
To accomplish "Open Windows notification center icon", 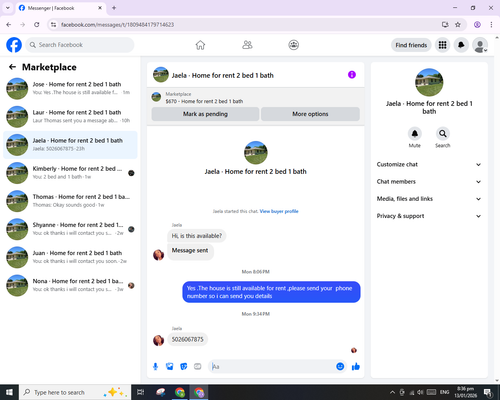I will click(488, 392).
